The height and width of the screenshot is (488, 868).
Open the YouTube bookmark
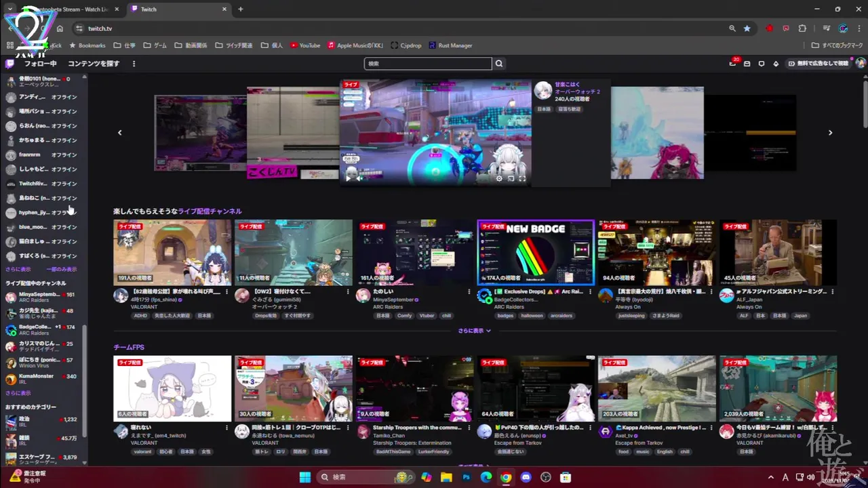coord(305,45)
